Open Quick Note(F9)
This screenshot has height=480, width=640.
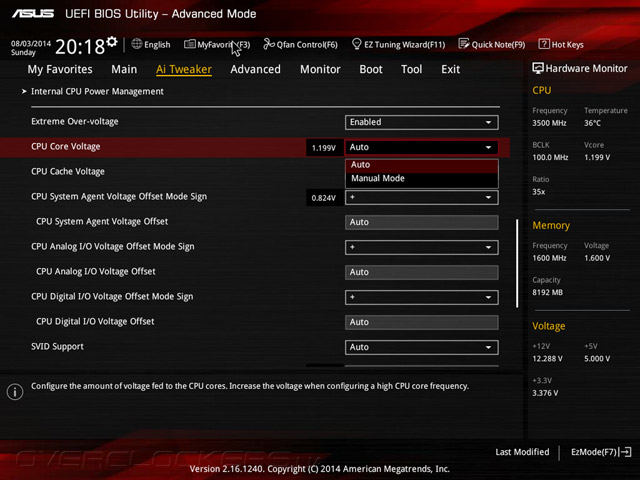coord(492,44)
